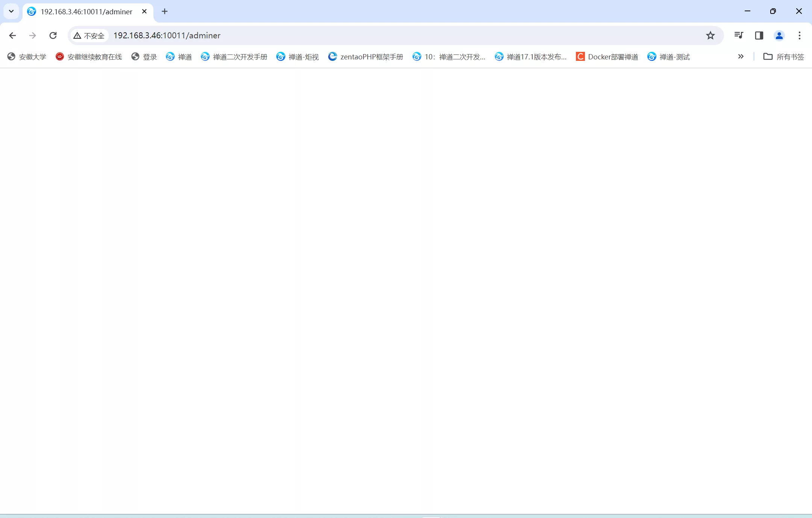Open the 禅道 bookmark

coord(179,57)
